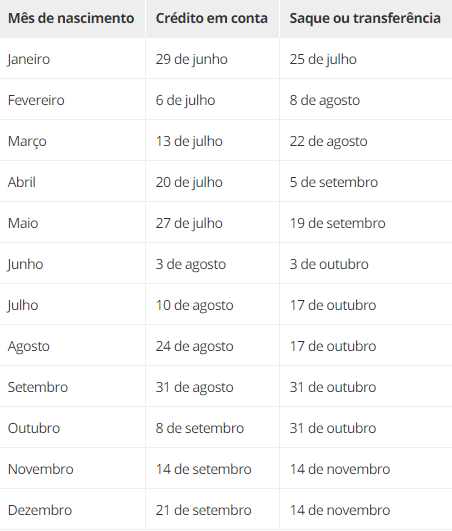Select the Janeiro row label
This screenshot has width=452, height=531.
point(29,60)
